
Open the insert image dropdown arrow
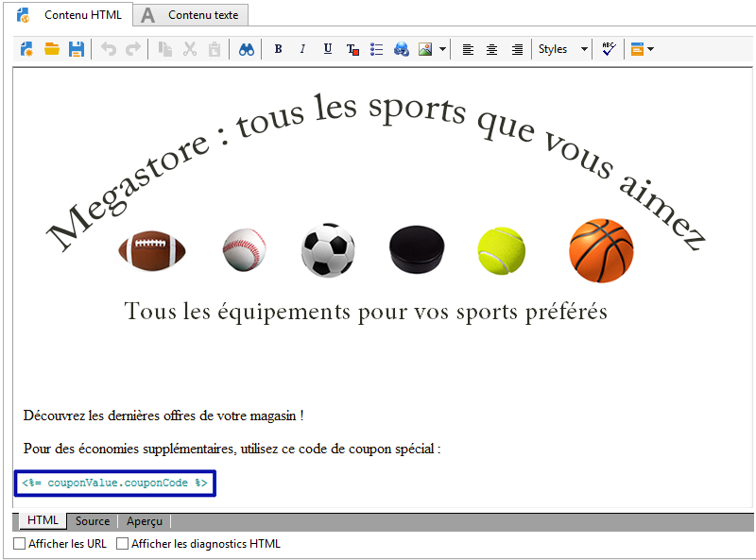[442, 49]
